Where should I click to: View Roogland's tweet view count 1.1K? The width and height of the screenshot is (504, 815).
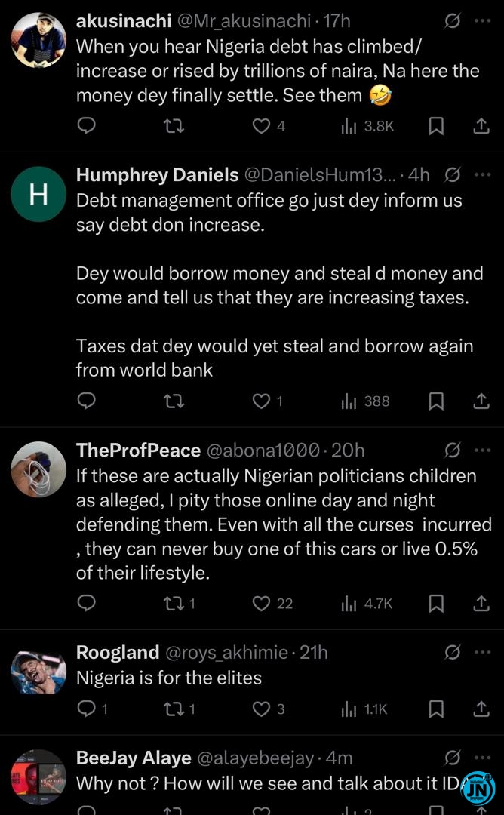click(366, 709)
